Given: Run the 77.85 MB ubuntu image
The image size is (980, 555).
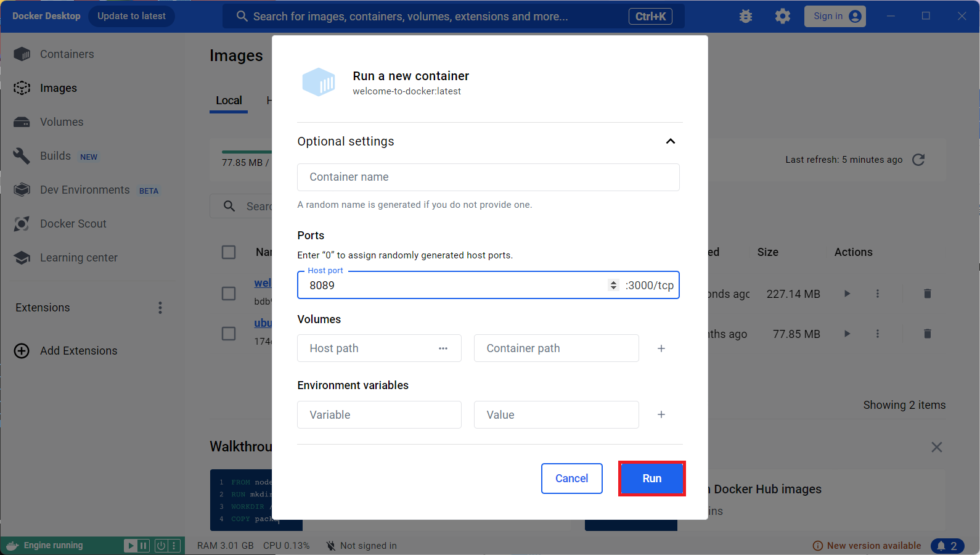Looking at the screenshot, I should click(847, 334).
